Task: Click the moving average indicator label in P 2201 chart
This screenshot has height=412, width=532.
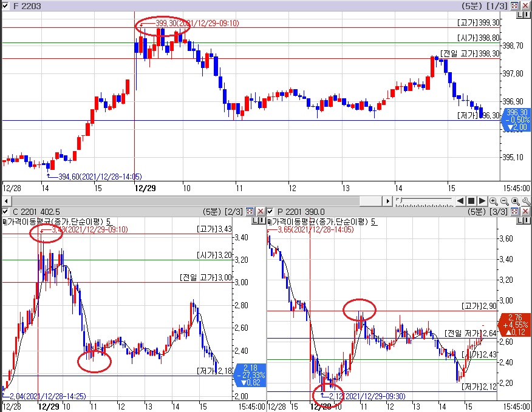Action: [320, 221]
